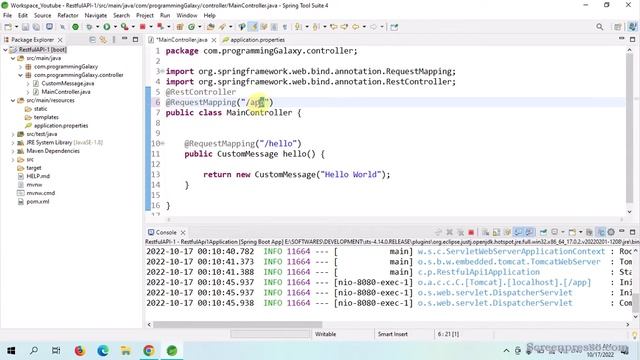
Task: Stop the app with the red toolbar square
Action: [x=142, y=27]
